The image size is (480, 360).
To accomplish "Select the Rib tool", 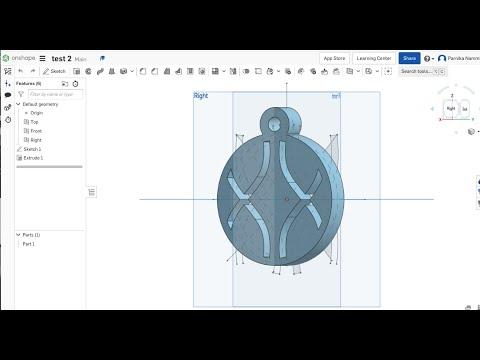I will click(x=178, y=71).
